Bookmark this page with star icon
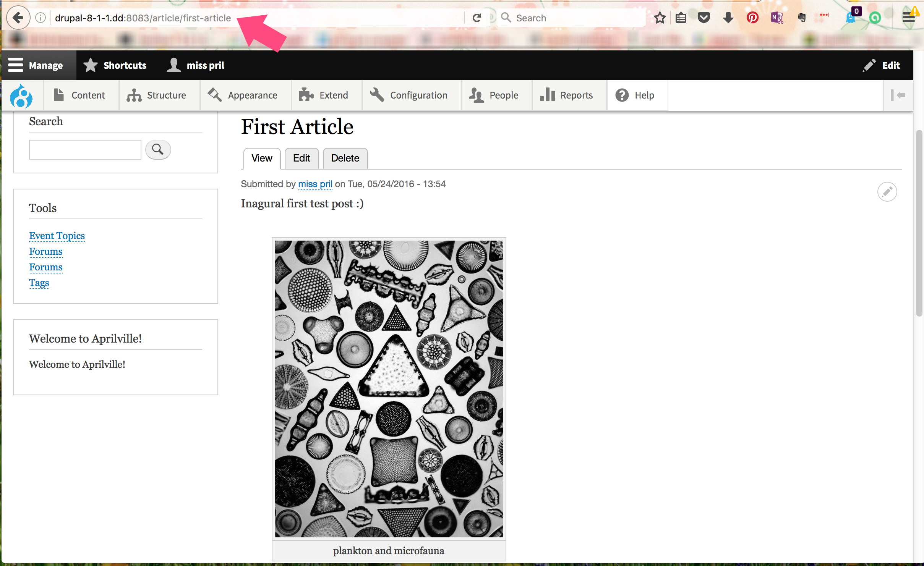This screenshot has height=566, width=924. click(x=660, y=18)
